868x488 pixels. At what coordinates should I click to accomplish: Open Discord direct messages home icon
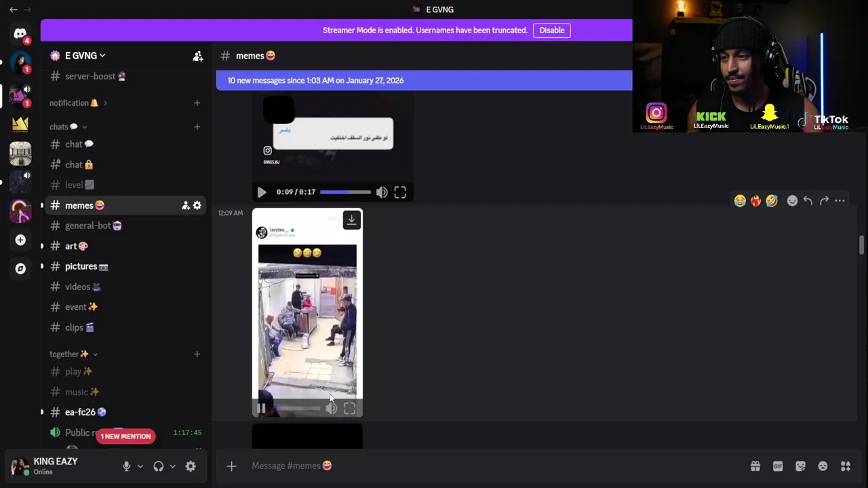20,33
